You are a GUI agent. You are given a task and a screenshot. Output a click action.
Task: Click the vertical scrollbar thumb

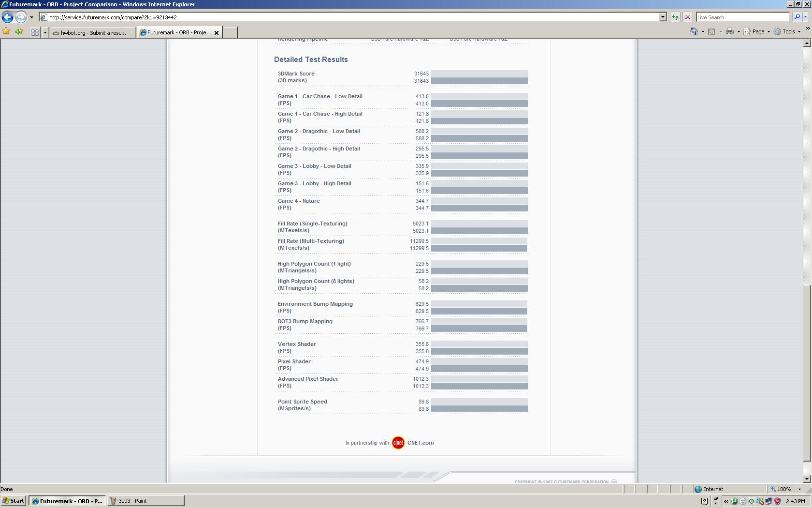tap(807, 373)
